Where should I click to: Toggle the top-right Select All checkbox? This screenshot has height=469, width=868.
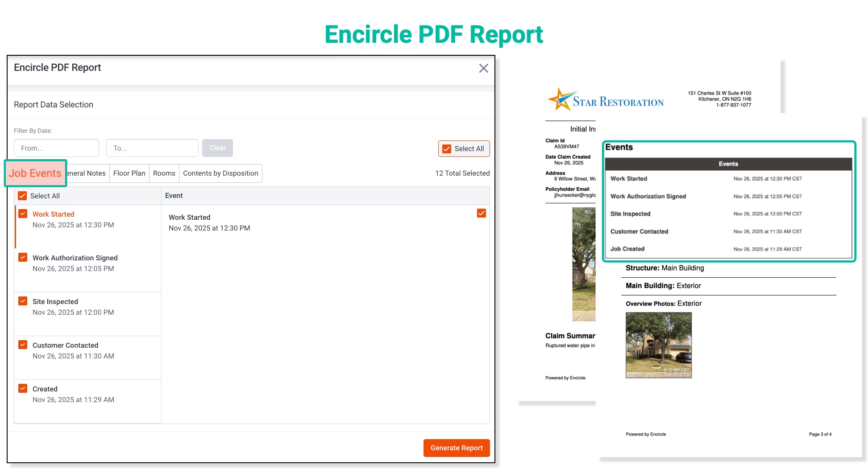(x=447, y=148)
